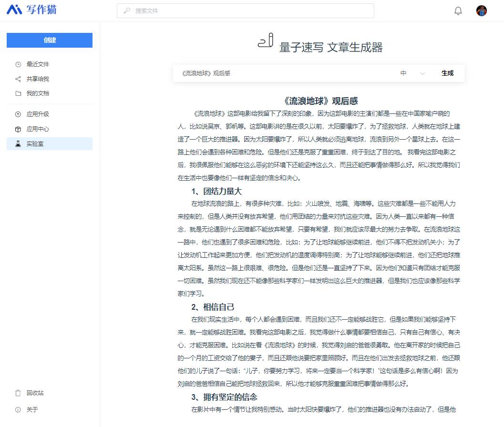Open notifications bell icon
The height and width of the screenshot is (427, 504).
click(458, 11)
